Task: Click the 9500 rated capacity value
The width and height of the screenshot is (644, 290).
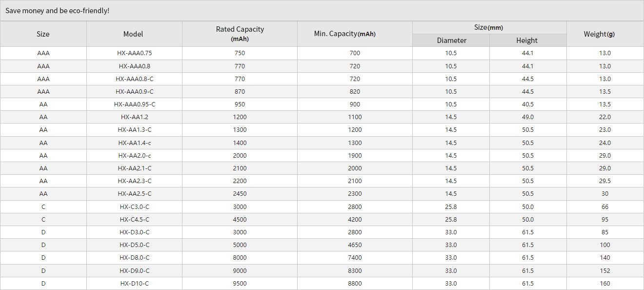Action: 240,284
